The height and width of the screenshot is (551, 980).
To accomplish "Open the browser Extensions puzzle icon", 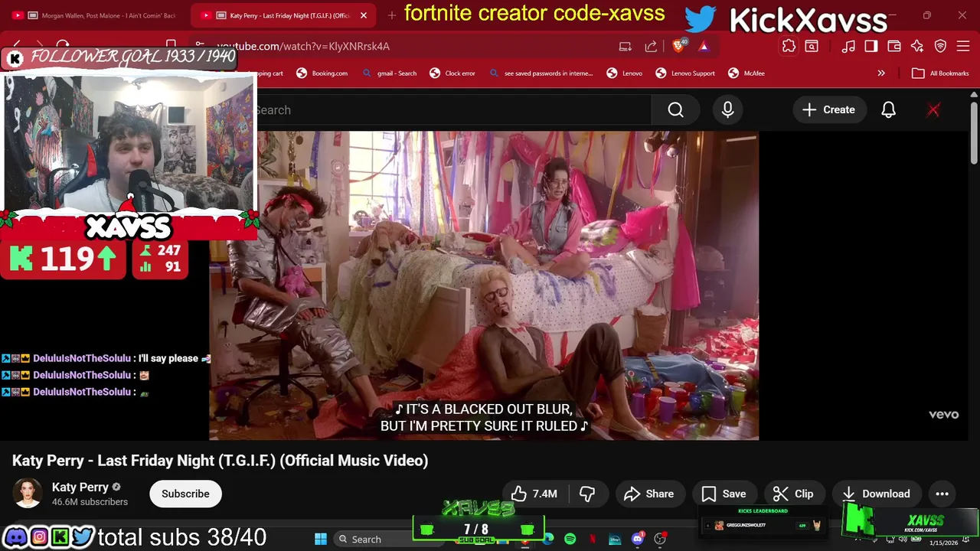I will tap(789, 46).
